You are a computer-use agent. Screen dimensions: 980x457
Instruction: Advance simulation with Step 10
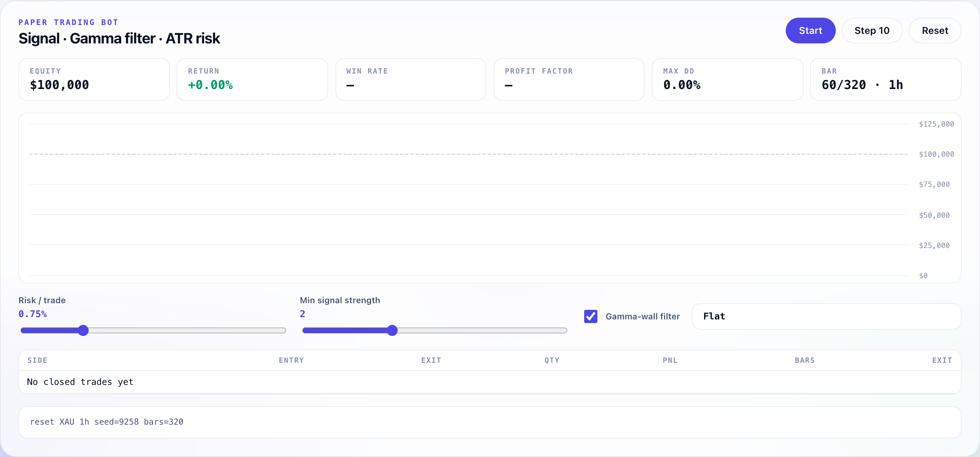[x=871, y=31]
